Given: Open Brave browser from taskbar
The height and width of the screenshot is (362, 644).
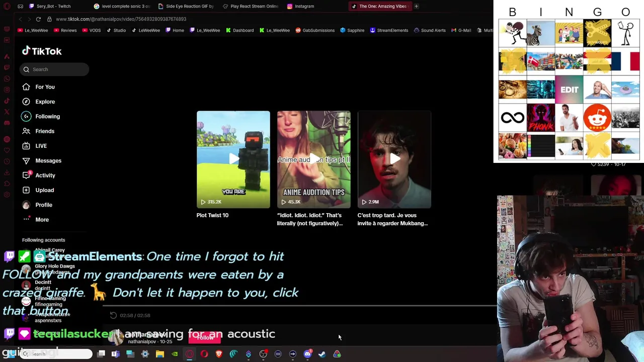Looking at the screenshot, I should tap(219, 354).
